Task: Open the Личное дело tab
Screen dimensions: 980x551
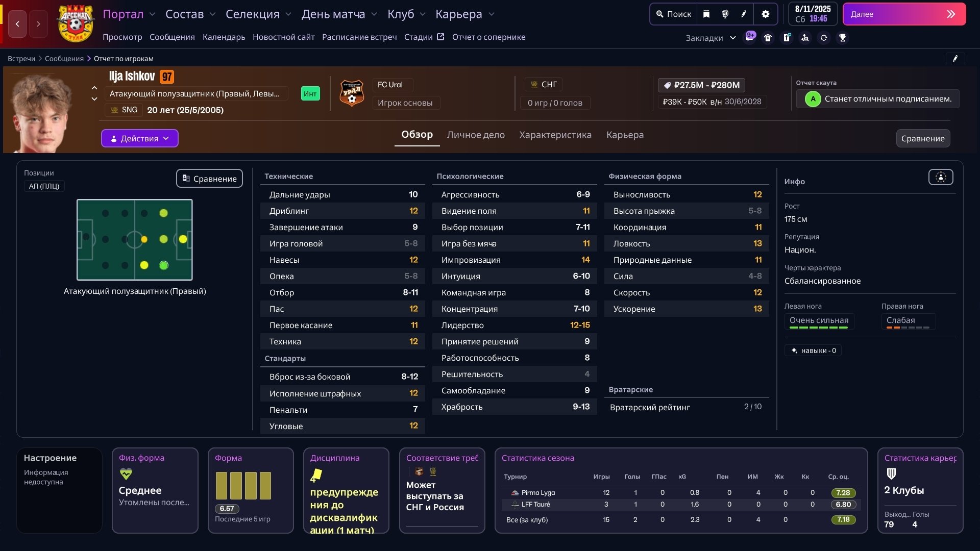Action: point(476,135)
